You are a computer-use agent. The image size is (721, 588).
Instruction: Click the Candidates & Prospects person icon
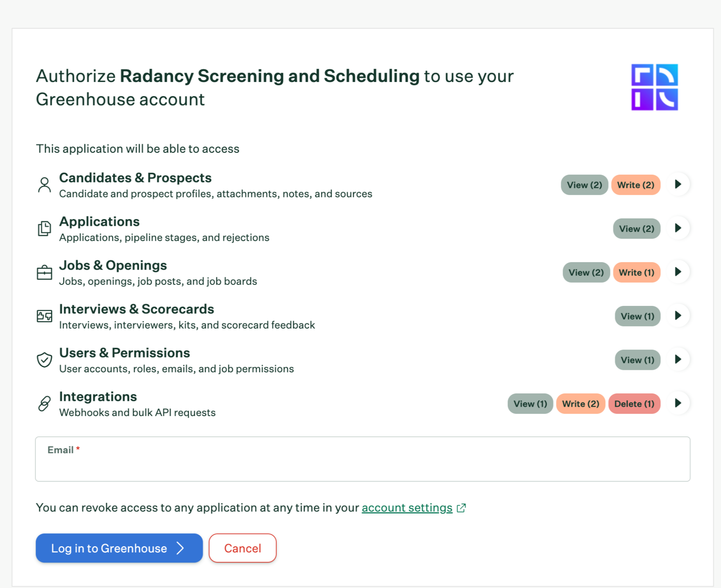[45, 185]
